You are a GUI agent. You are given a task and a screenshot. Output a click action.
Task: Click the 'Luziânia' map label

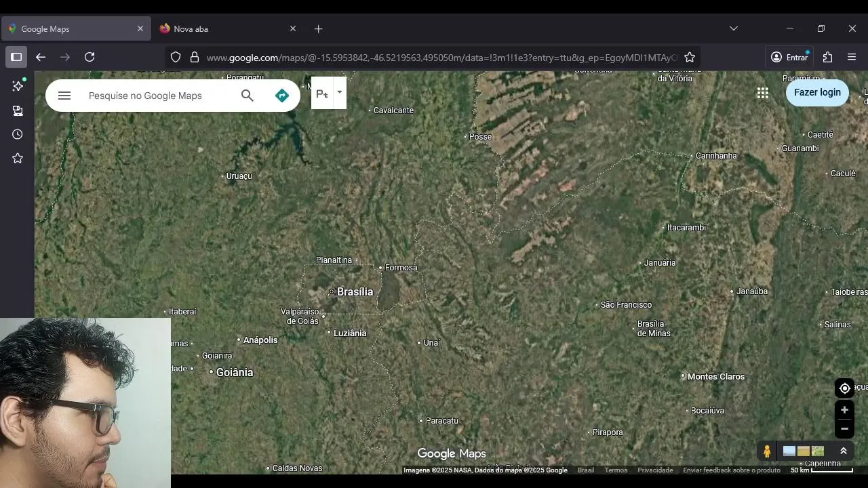click(350, 333)
